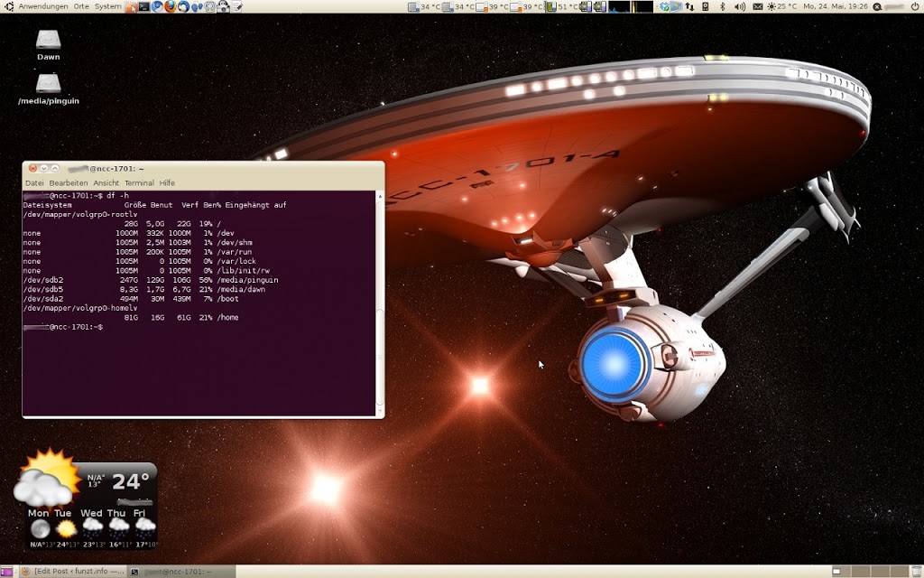Open the /media/pinguin drive icon on desktop

click(x=49, y=89)
